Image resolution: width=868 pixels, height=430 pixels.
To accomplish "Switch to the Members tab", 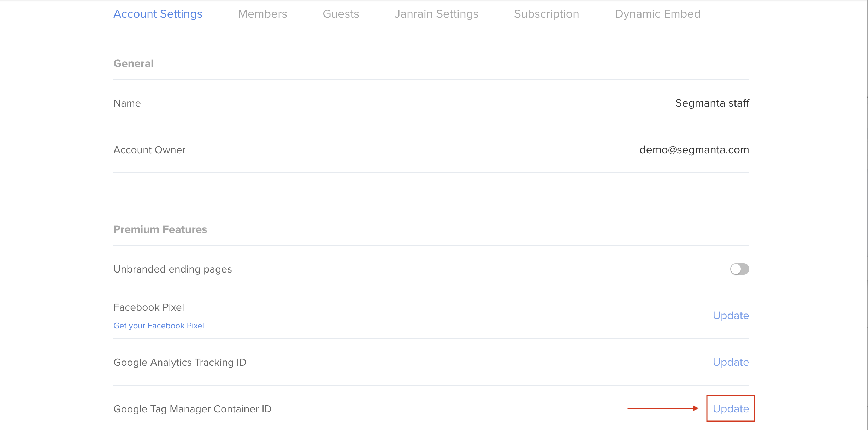I will click(262, 14).
